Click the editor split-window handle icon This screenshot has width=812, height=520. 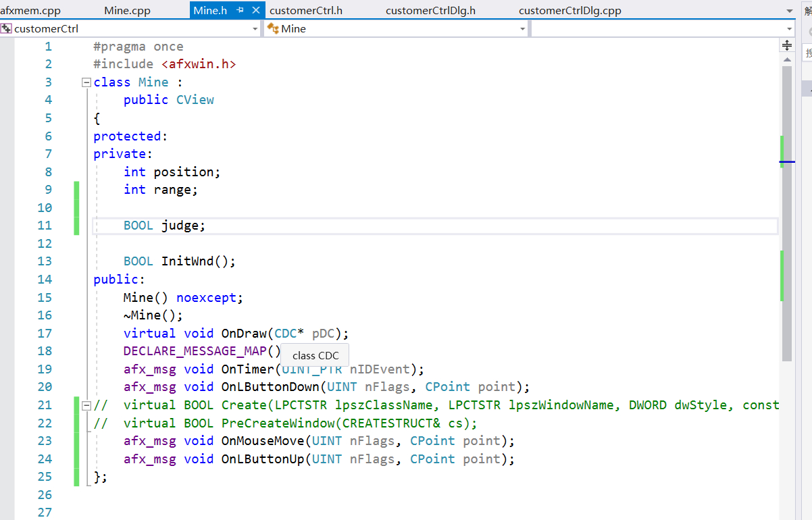click(787, 45)
